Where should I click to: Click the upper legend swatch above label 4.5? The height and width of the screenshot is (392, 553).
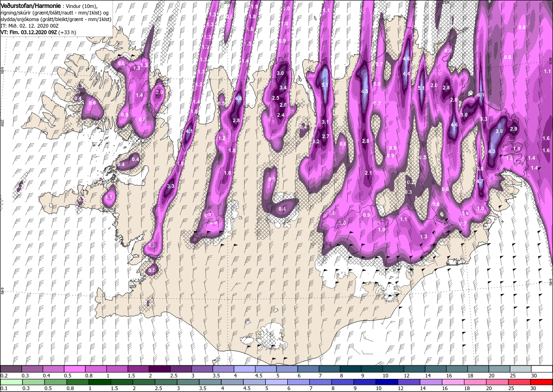click(x=266, y=369)
